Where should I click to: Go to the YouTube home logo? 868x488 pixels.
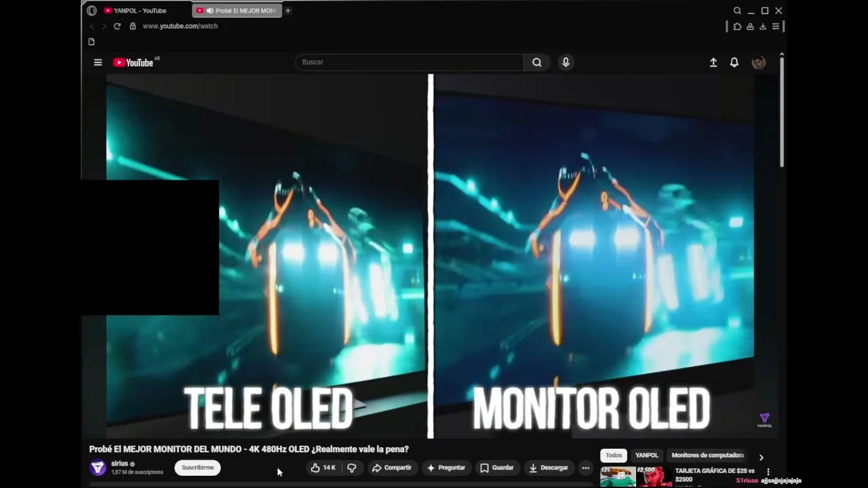click(134, 62)
